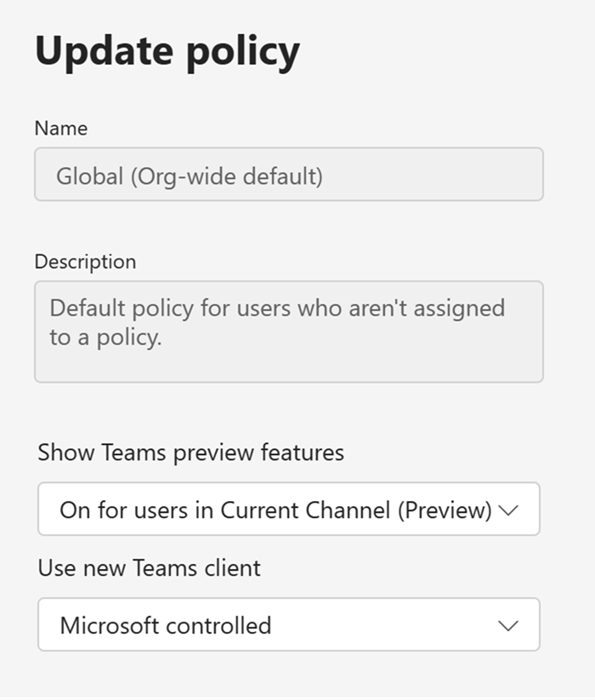Click the Name label

60,128
